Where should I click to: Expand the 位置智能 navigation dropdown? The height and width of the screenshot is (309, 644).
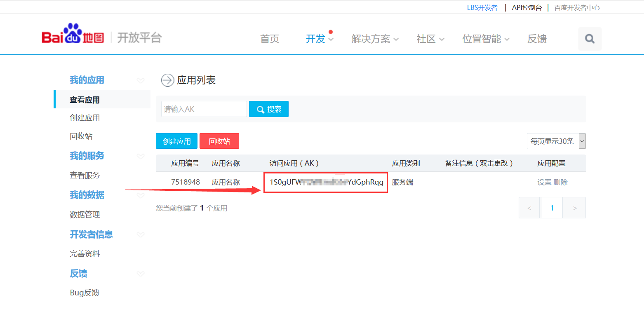click(507, 40)
